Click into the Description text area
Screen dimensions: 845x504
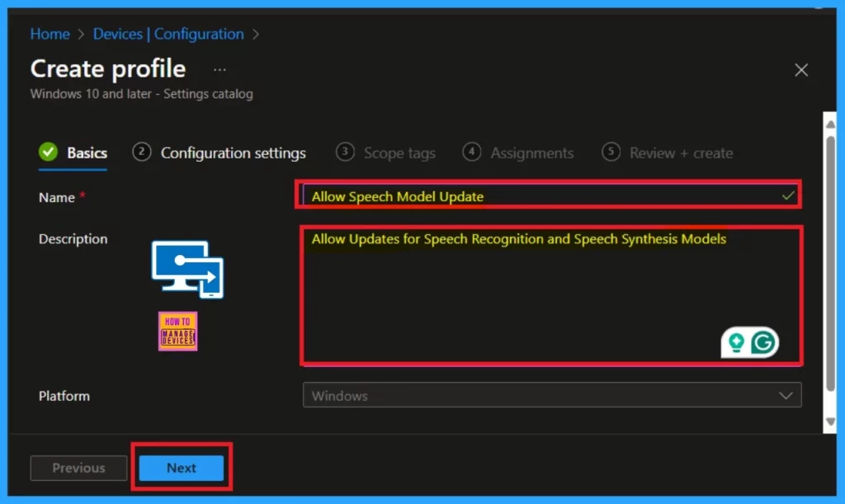tap(551, 295)
